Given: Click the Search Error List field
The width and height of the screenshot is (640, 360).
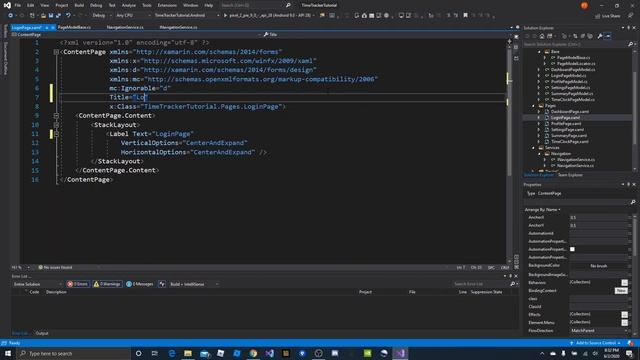Looking at the screenshot, I should click(480, 284).
